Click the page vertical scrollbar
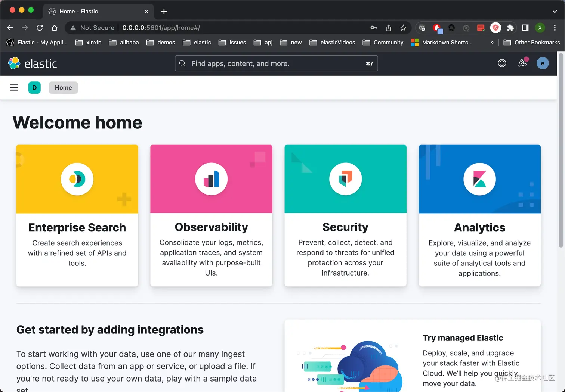This screenshot has width=565, height=392. coord(561,149)
